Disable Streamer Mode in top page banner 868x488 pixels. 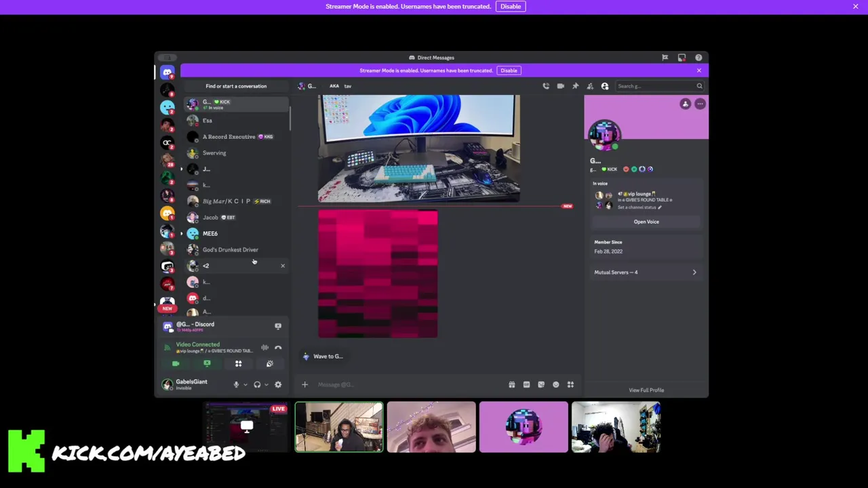511,6
